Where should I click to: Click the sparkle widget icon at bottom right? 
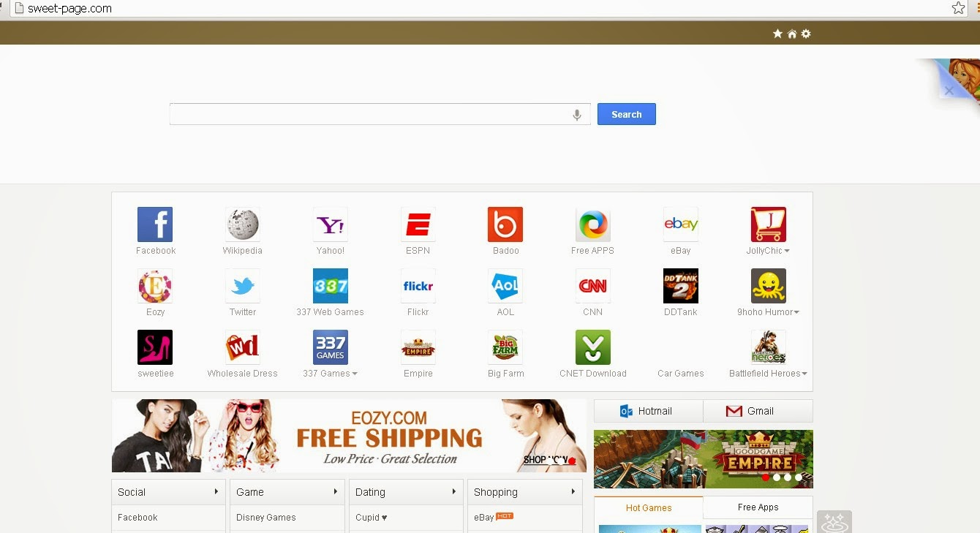click(x=834, y=522)
